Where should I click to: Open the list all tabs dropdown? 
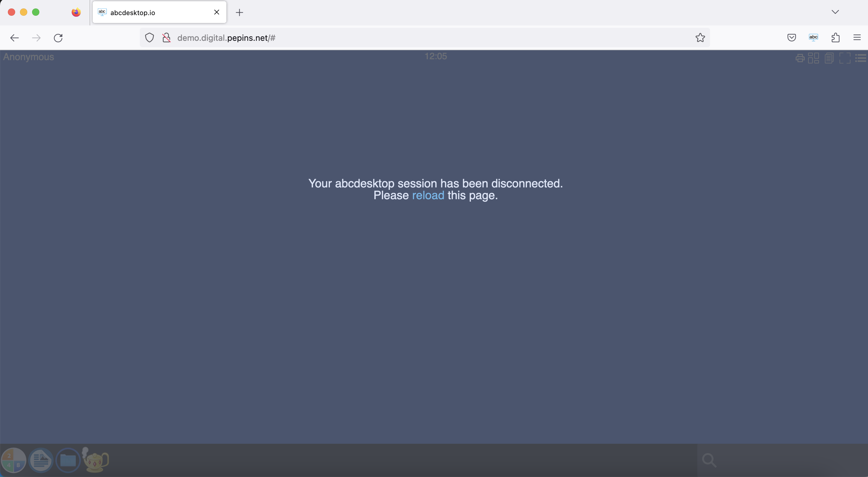click(835, 12)
